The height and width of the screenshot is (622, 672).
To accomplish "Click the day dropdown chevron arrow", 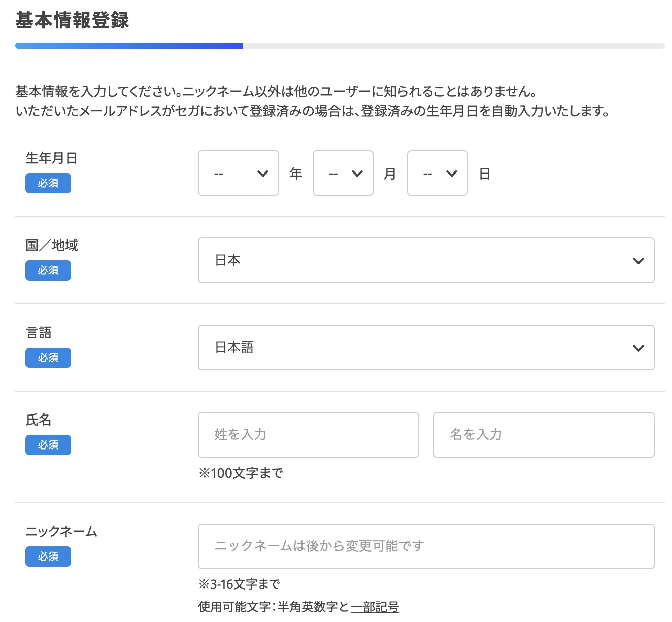I will [451, 173].
